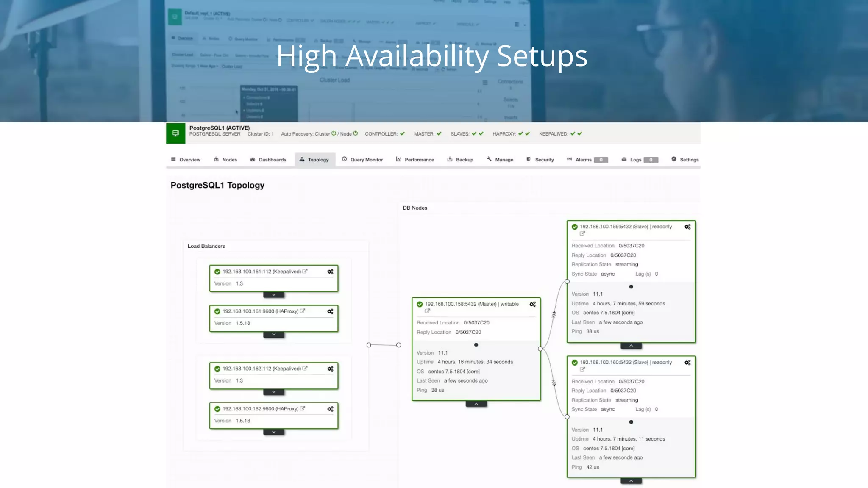Click status check icon of 192.168.100.161:112 Keepalived
This screenshot has height=488, width=868.
pos(217,272)
